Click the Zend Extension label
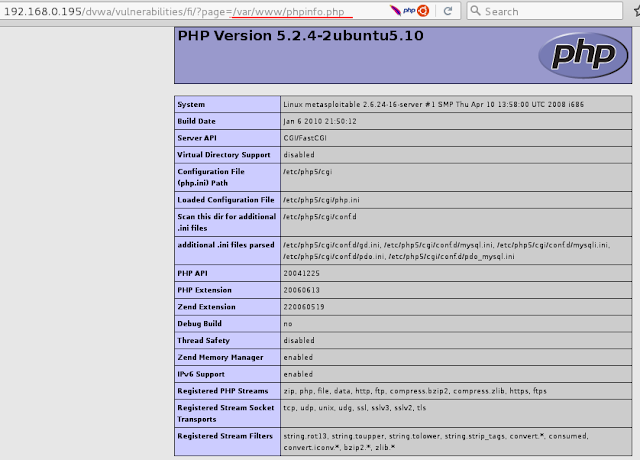This screenshot has width=640, height=460. tap(206, 307)
